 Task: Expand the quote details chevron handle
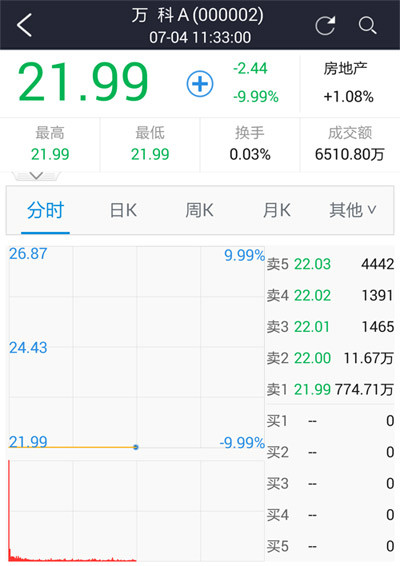[x=36, y=176]
